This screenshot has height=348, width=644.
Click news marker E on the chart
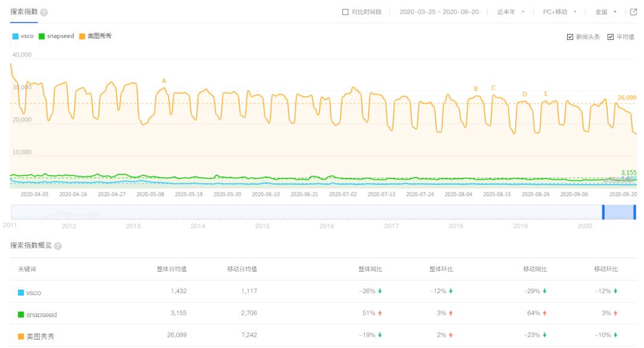pos(546,94)
